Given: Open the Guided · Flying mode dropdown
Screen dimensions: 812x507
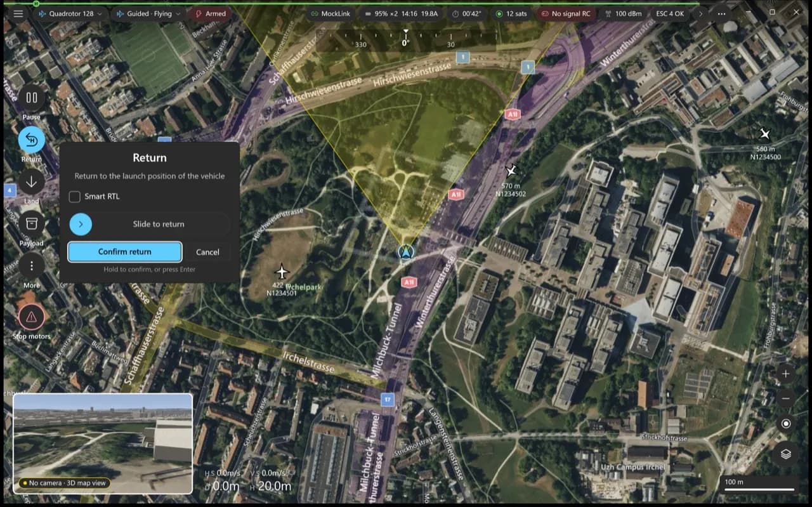Looking at the screenshot, I should point(148,13).
